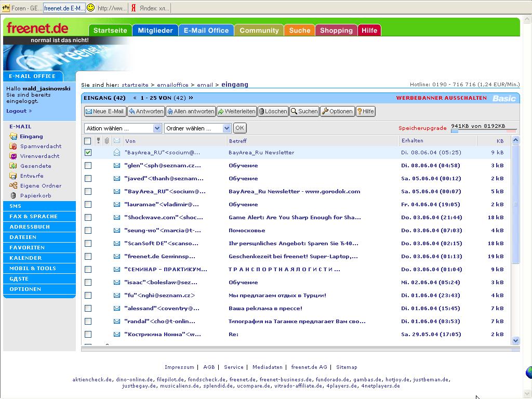Open the Gesendete folder icon
532x399 pixels.
click(x=13, y=166)
